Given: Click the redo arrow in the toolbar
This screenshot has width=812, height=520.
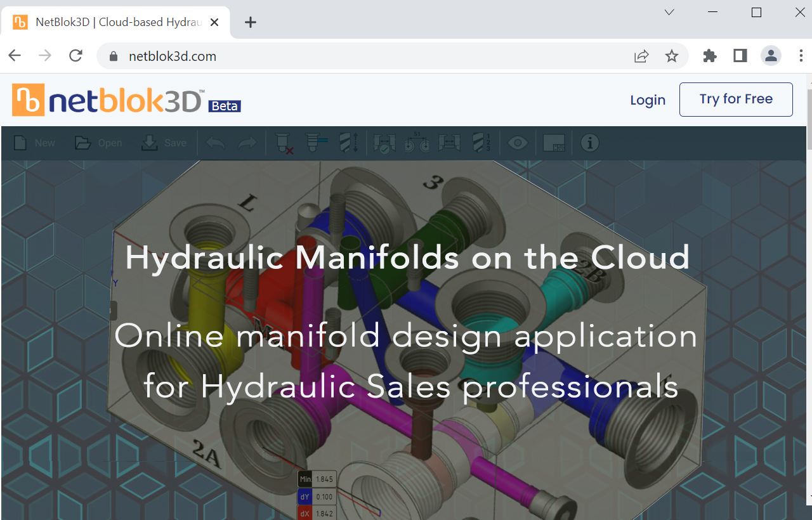Looking at the screenshot, I should tap(247, 143).
